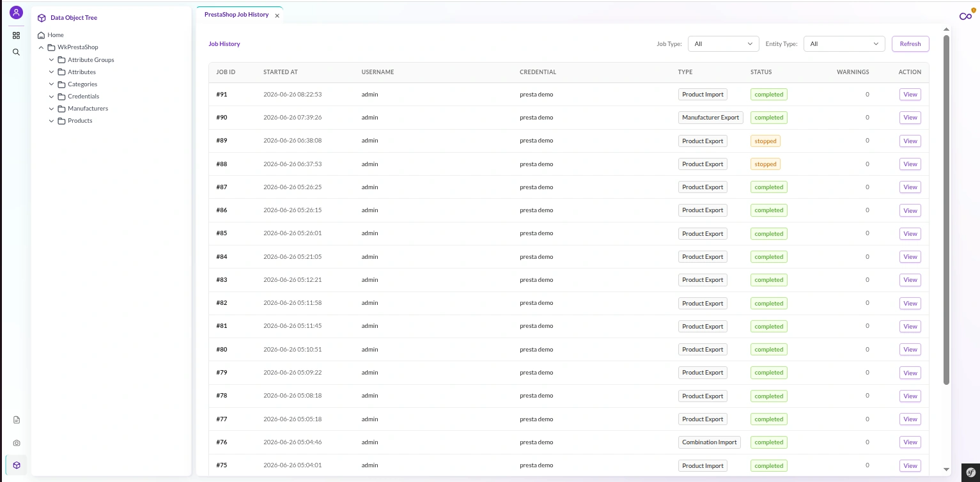Select the data objects cube icon in sidebar
The height and width of the screenshot is (482, 980).
(17, 465)
